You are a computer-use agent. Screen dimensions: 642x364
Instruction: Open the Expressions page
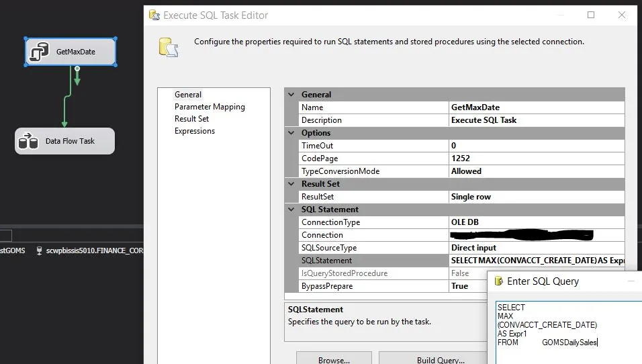[195, 131]
